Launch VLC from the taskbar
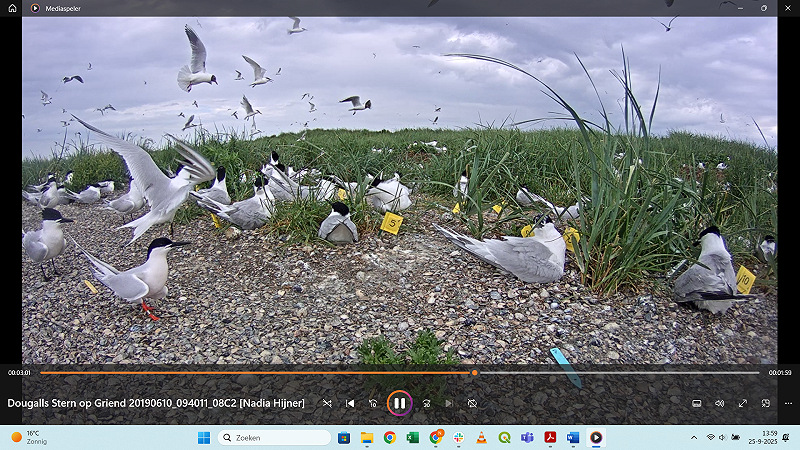The width and height of the screenshot is (800, 450). pos(481,437)
